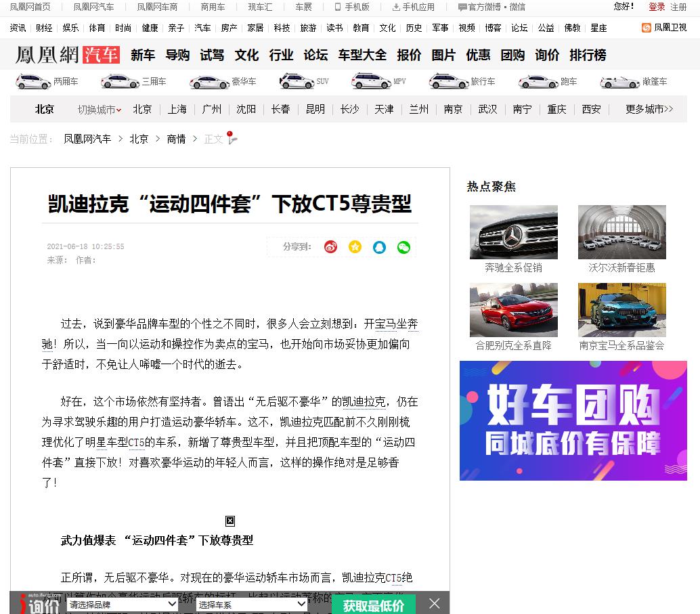The width and height of the screenshot is (700, 614).
Task: Open the 新车 menu
Action: (143, 55)
